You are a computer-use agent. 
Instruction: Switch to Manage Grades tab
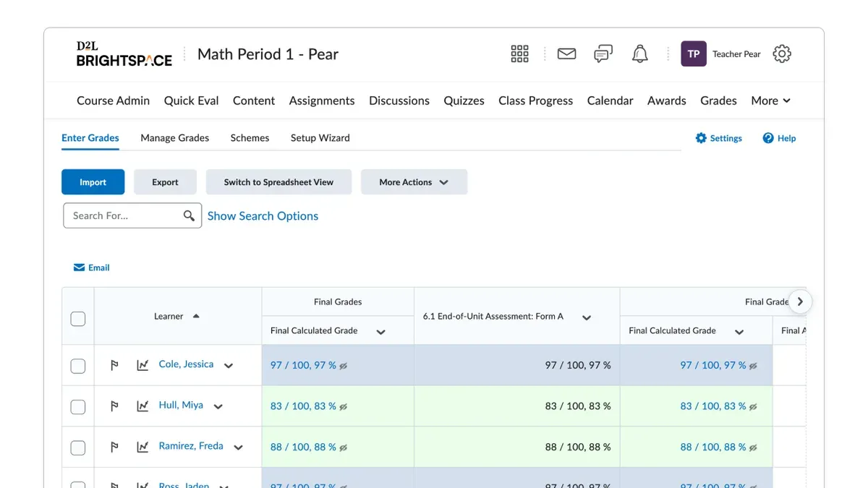click(x=175, y=137)
